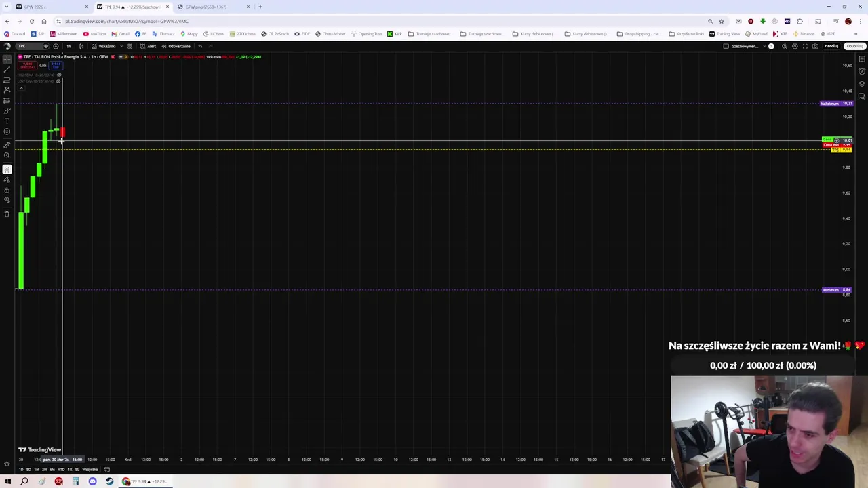Open the Windows Start menu
Viewport: 868px width, 488px height.
8,481
